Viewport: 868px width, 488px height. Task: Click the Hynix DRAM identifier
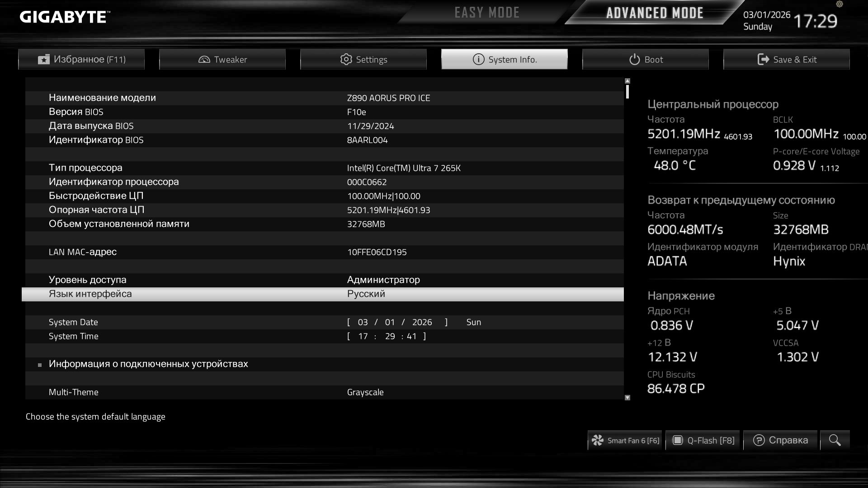point(789,261)
